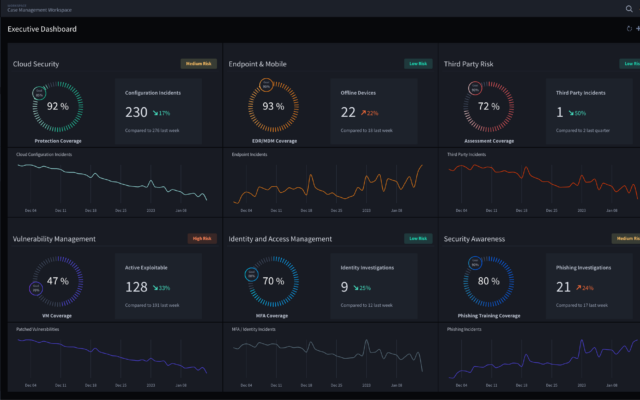The image size is (640, 400).
Task: Click the Endpoint Incidents chart title
Action: pyautogui.click(x=249, y=154)
